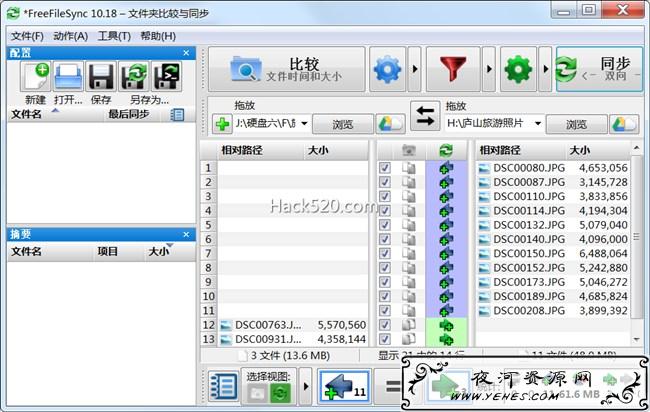Select left cloud storage icon

[x=390, y=124]
